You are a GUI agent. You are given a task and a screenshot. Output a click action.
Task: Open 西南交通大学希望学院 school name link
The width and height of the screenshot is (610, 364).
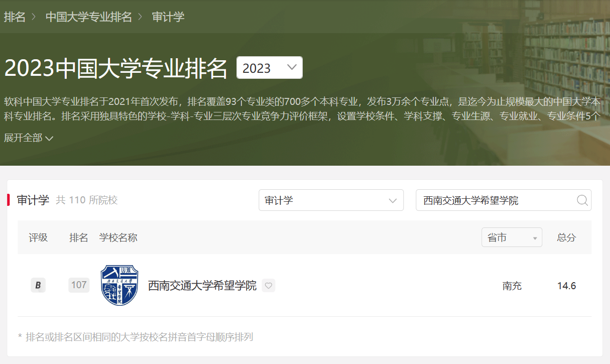point(202,286)
